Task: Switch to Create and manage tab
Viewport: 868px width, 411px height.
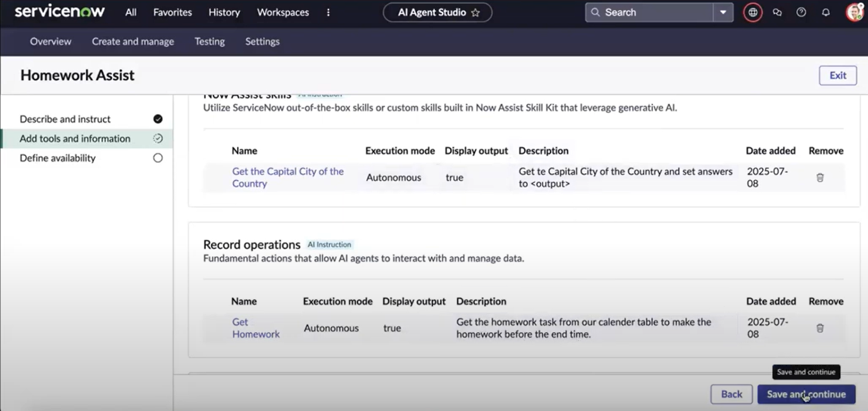Action: (x=133, y=42)
